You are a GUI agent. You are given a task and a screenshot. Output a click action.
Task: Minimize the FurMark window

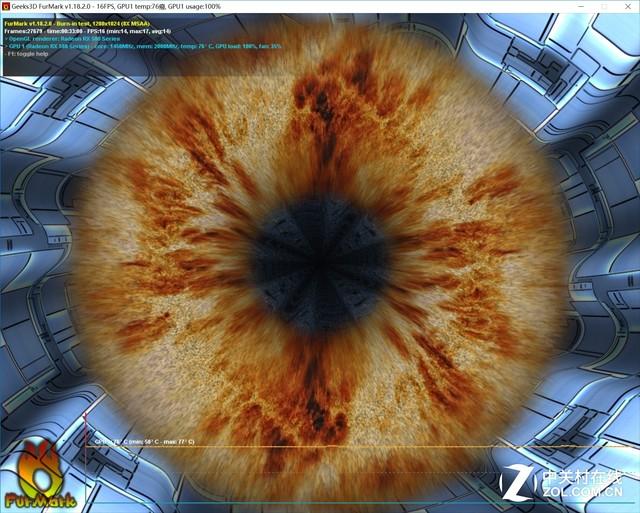[x=581, y=7]
